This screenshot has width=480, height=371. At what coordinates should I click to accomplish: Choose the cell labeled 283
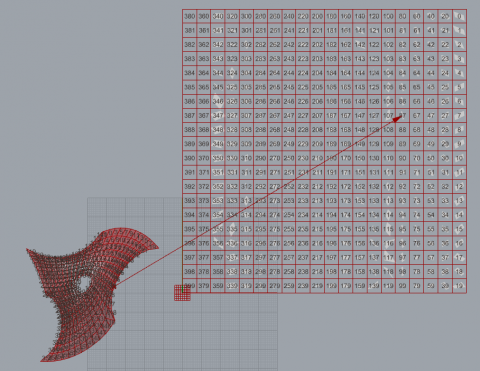[x=261, y=59]
